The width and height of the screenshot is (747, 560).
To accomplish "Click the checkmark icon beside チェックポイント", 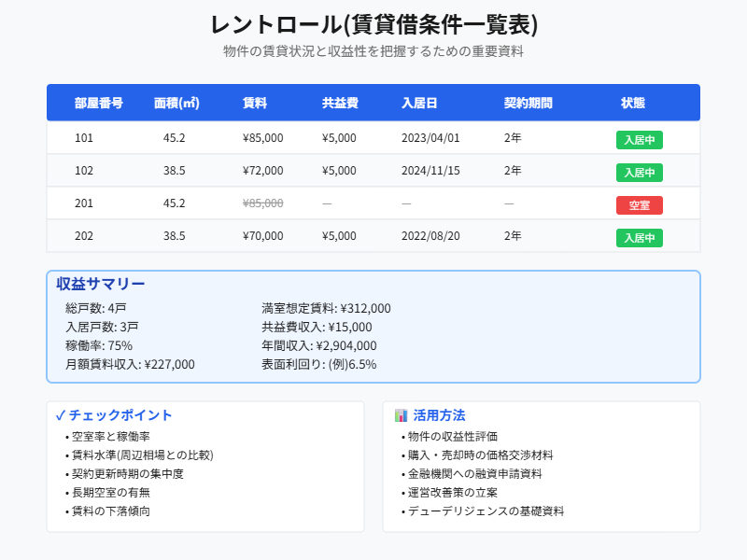I will coord(60,415).
